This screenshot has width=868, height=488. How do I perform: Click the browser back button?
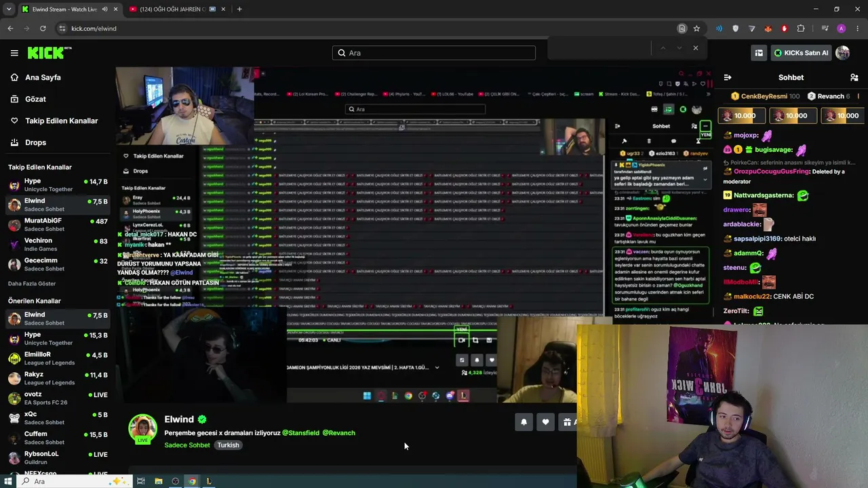(10, 28)
